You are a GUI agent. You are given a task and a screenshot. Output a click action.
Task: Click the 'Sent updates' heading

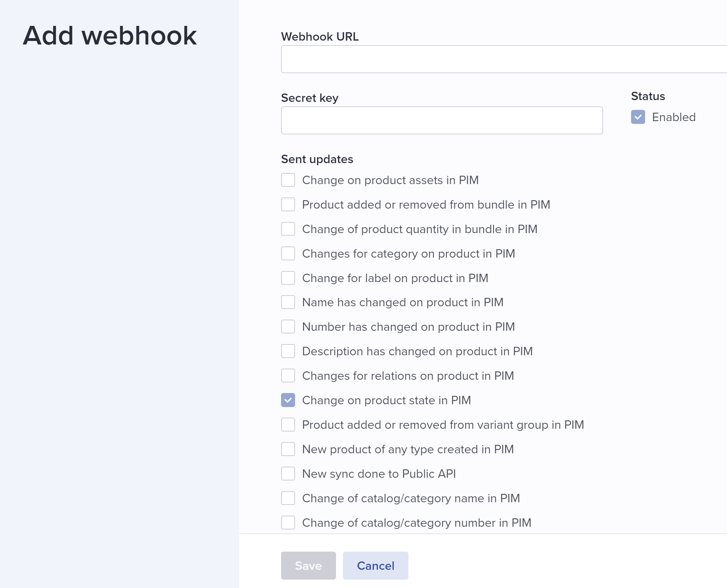[x=317, y=159]
